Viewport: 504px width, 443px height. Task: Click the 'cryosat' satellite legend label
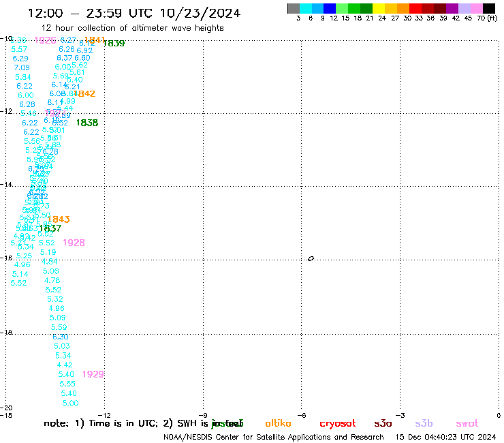pos(338,424)
